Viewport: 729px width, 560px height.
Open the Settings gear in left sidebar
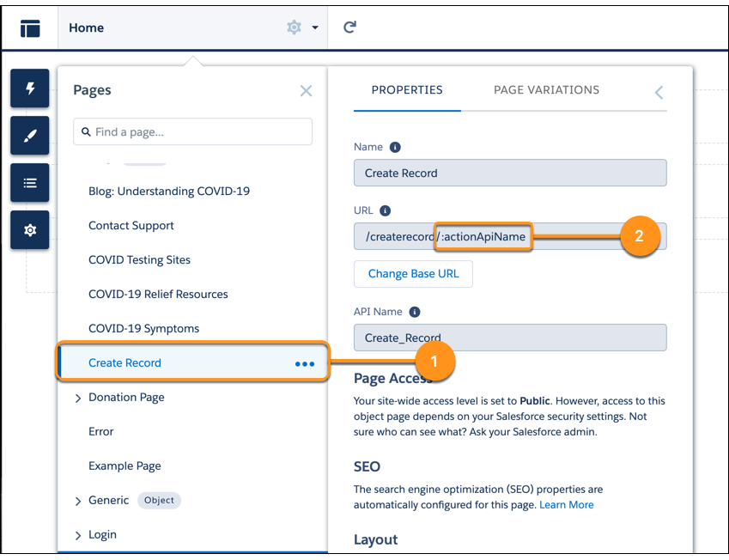click(30, 230)
